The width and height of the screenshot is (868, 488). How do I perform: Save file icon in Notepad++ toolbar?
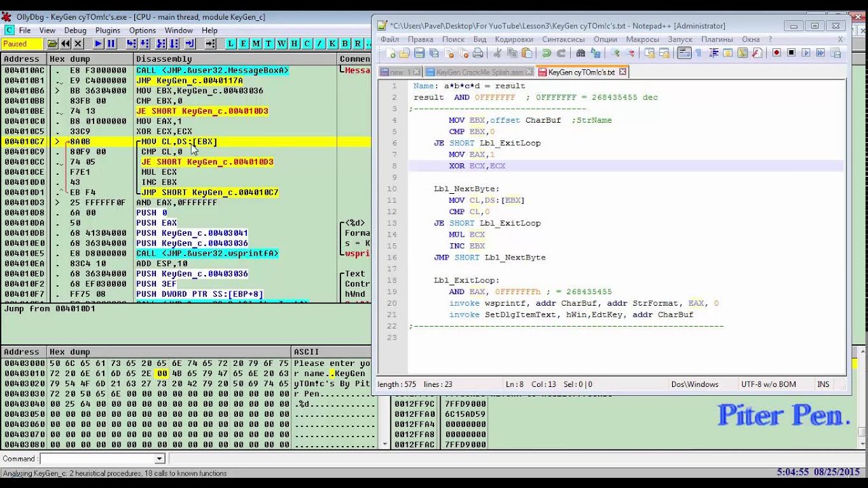click(419, 53)
